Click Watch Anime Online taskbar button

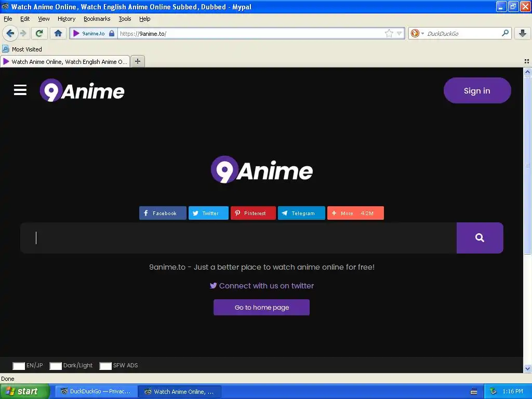(180, 392)
